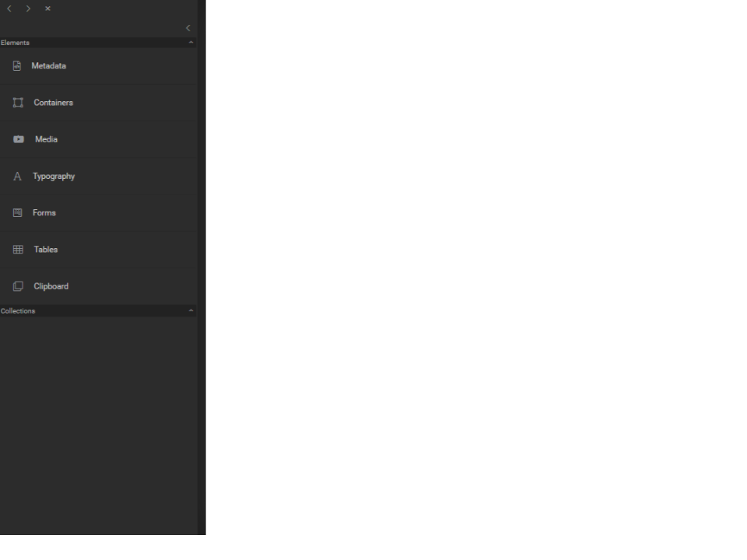Go back with the left arrow
The image size is (747, 560).
(x=9, y=9)
